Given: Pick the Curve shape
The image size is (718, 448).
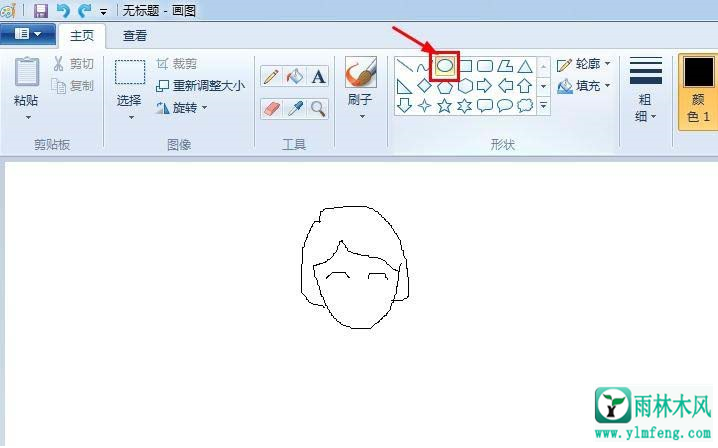Looking at the screenshot, I should pos(424,67).
